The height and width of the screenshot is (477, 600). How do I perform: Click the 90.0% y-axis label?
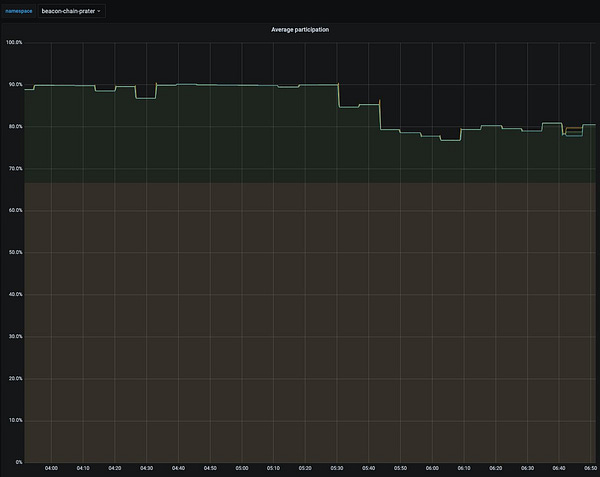(15, 85)
